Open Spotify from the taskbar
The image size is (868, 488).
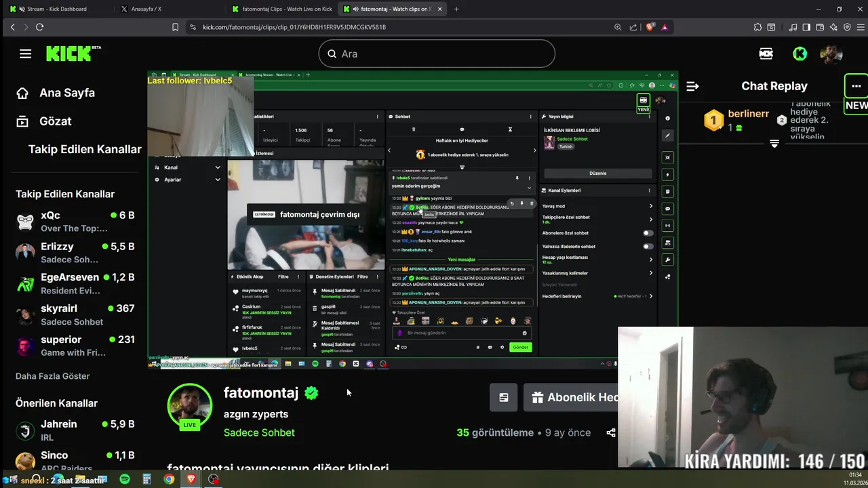coord(125,479)
